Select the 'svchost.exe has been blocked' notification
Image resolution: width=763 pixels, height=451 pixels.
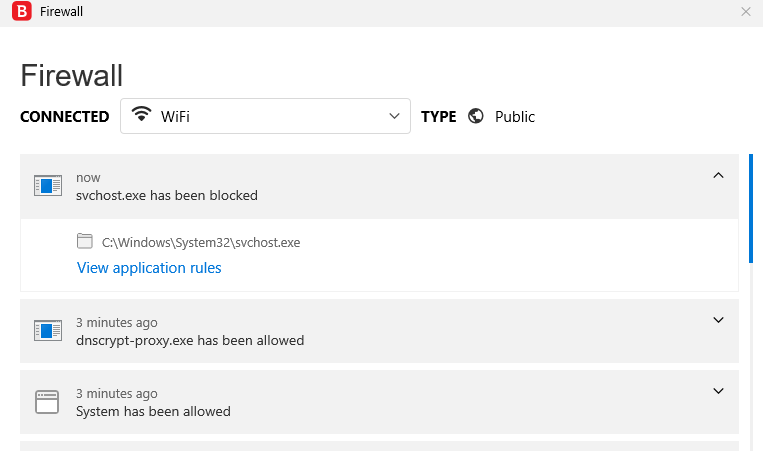tap(167, 195)
